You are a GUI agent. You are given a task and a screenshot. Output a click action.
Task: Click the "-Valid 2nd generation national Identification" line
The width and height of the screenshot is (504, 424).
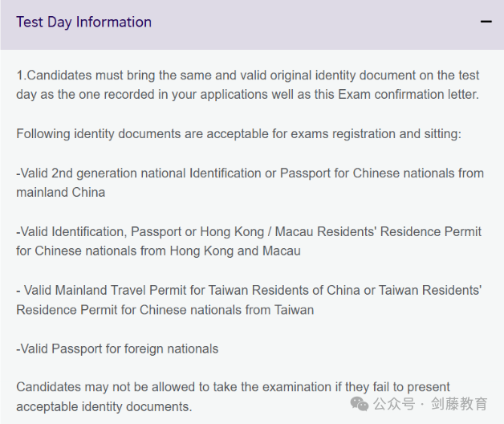point(250,173)
